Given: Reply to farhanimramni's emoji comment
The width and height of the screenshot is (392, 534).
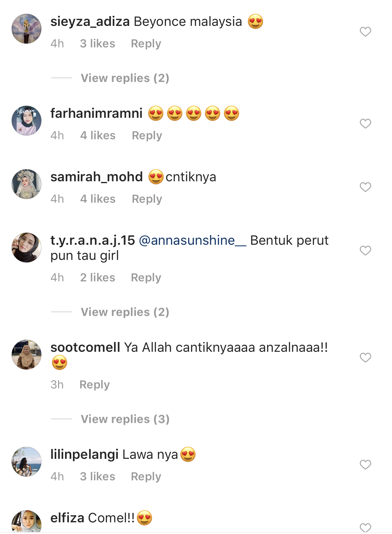Looking at the screenshot, I should coord(147,135).
